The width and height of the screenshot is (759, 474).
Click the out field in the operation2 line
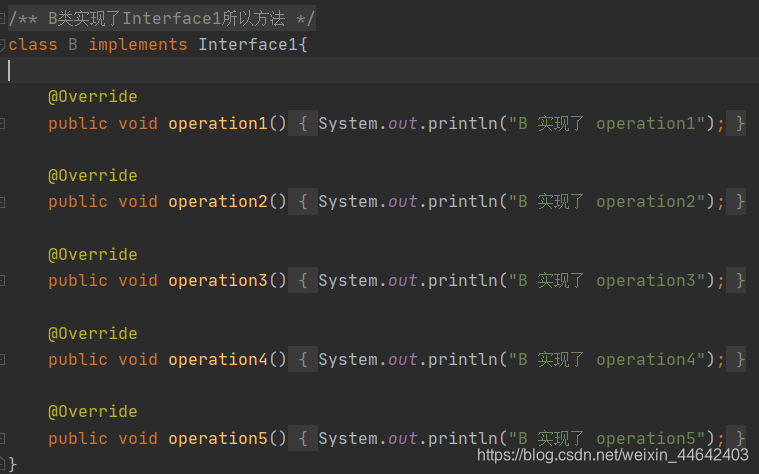pyautogui.click(x=403, y=202)
